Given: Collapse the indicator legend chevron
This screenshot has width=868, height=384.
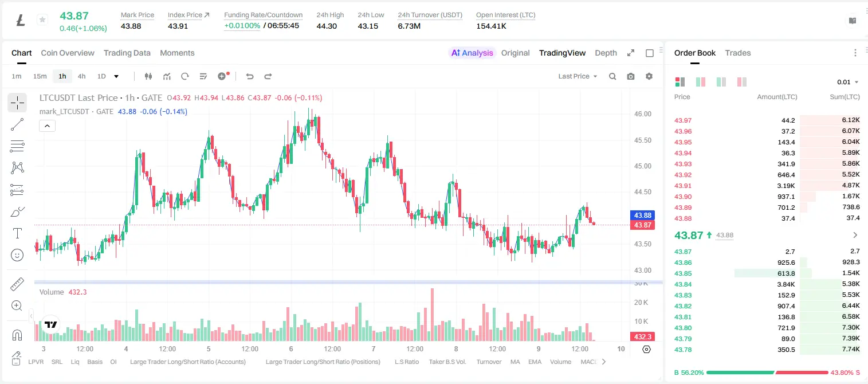Looking at the screenshot, I should (47, 126).
